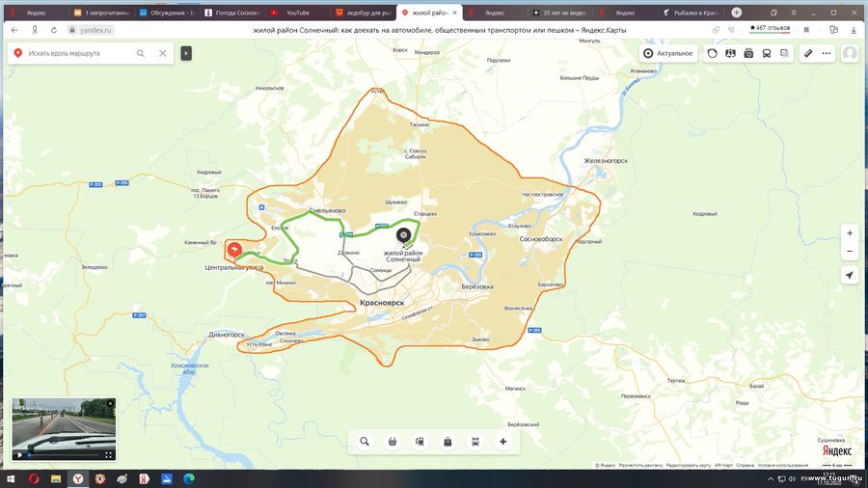Click the plus icon in category bar

pyautogui.click(x=502, y=442)
